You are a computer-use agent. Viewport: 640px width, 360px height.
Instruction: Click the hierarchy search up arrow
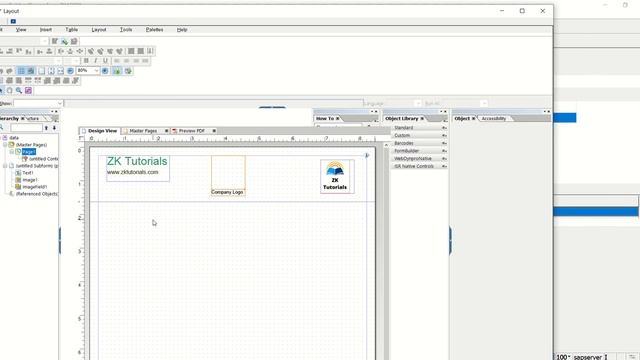click(x=46, y=128)
